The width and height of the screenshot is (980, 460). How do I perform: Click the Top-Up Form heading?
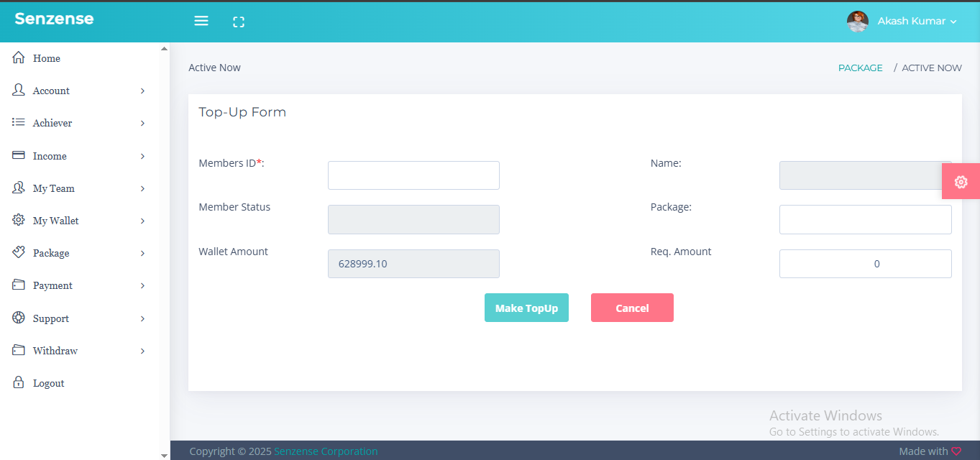[242, 112]
